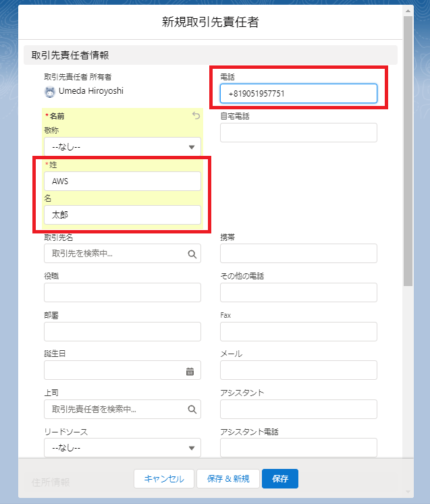Screen dimensions: 430x504
Task: Click the 上司 contact lookup field
Action: point(123,409)
